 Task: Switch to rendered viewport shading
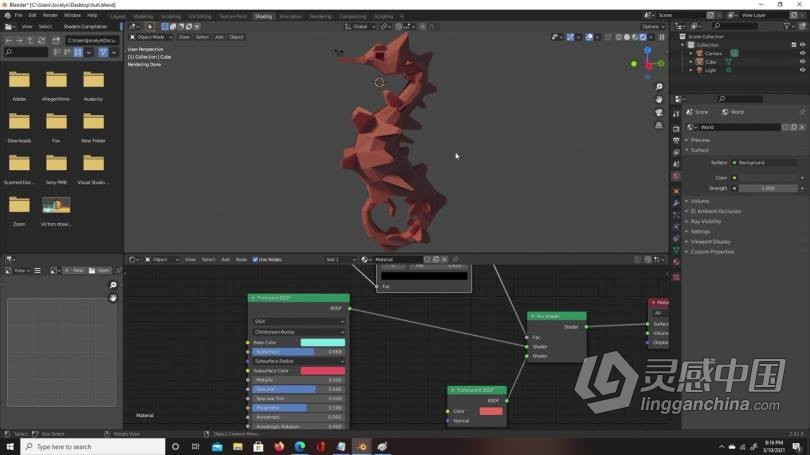tap(643, 37)
